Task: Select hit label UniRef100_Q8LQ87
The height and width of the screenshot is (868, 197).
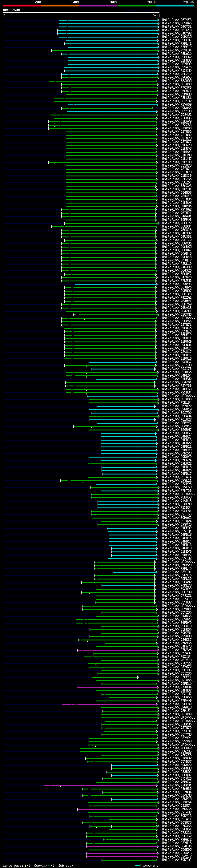Action: coord(177,775)
